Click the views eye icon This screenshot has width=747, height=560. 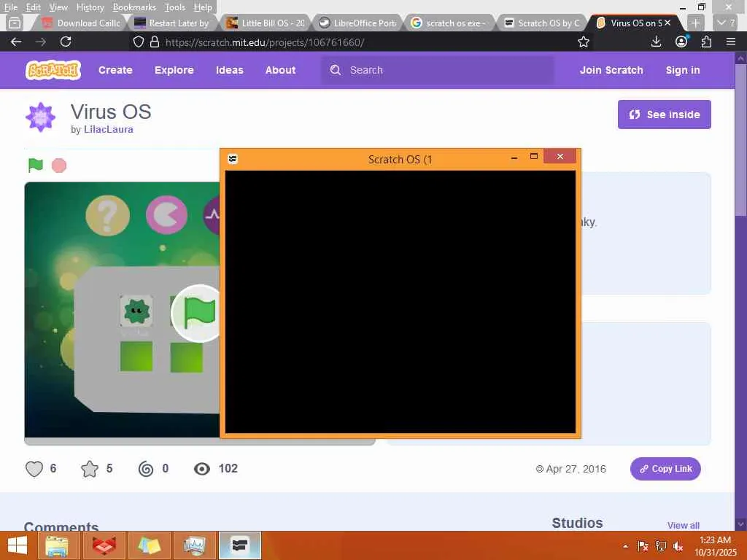[202, 469]
